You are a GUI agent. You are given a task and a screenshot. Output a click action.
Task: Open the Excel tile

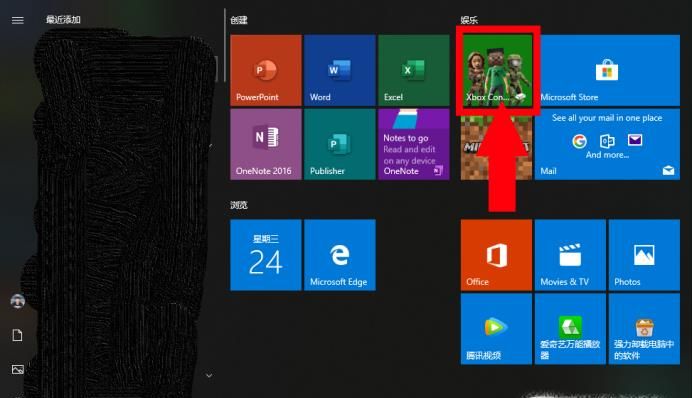414,70
